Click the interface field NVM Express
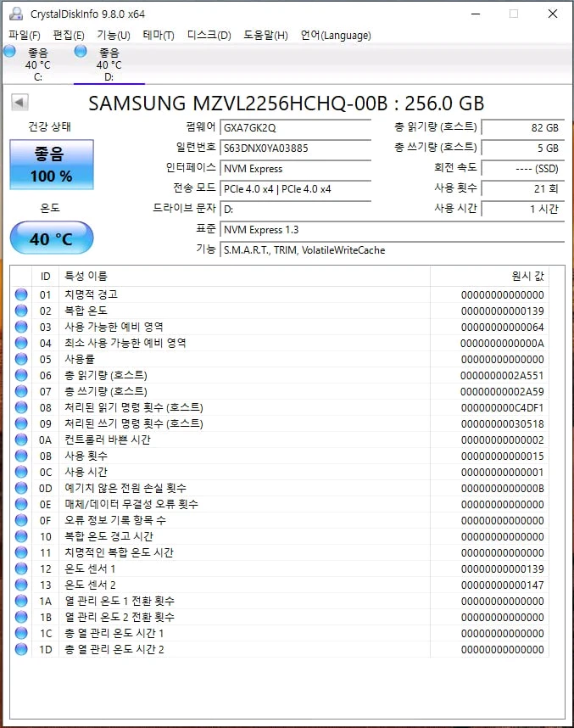This screenshot has height=728, width=574. pos(296,169)
